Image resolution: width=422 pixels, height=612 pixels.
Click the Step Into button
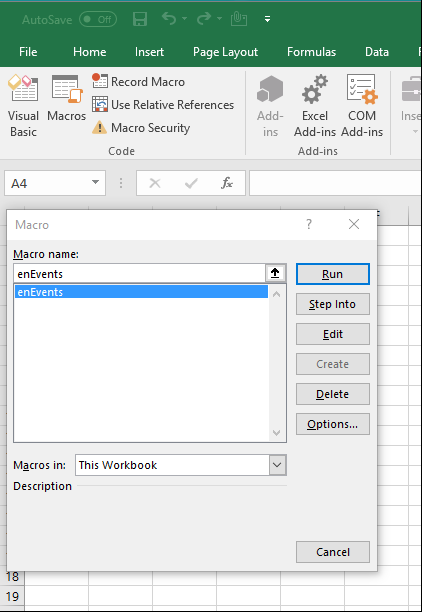click(x=333, y=304)
